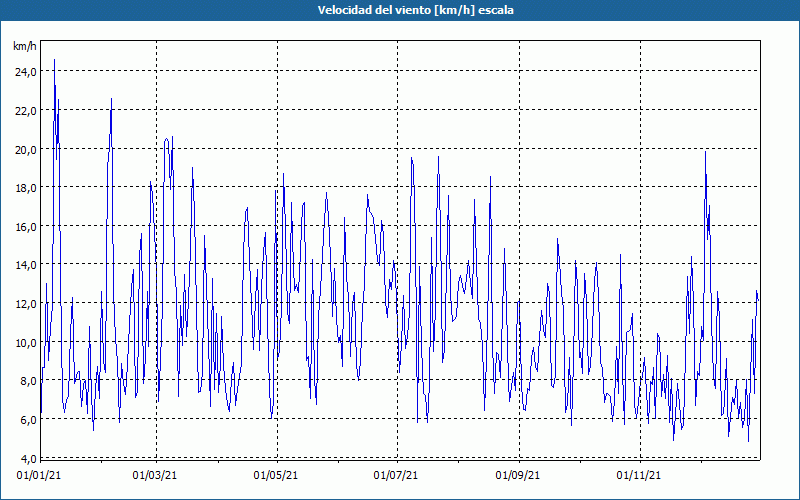Click the 4,0 y-axis value
Image resolution: width=800 pixels, height=500 pixels.
(x=28, y=458)
